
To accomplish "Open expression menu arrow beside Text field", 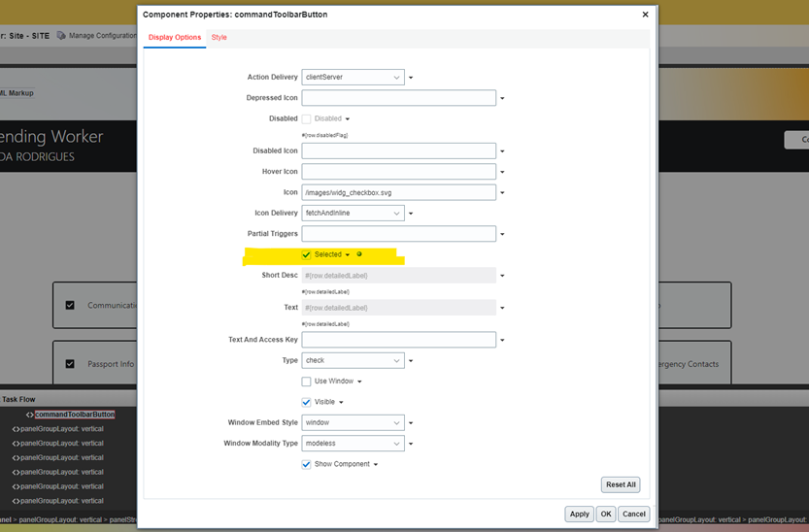I will click(502, 309).
